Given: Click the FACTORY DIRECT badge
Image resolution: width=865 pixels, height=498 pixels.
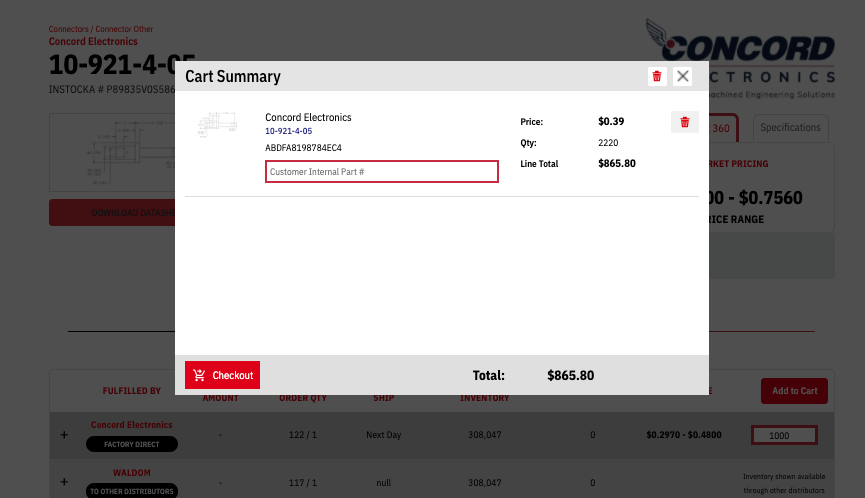Looking at the screenshot, I should (x=132, y=444).
